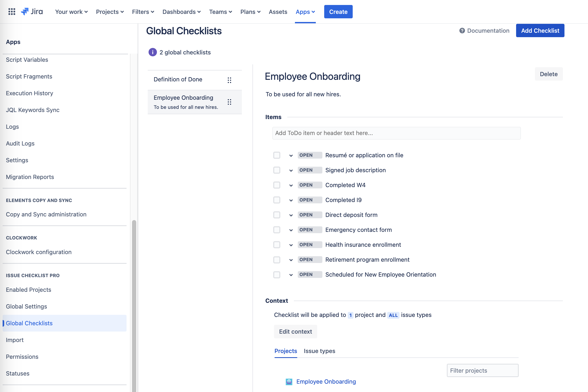The height and width of the screenshot is (392, 588).
Task: Expand status chevron for Resumé on file
Action: click(x=291, y=155)
